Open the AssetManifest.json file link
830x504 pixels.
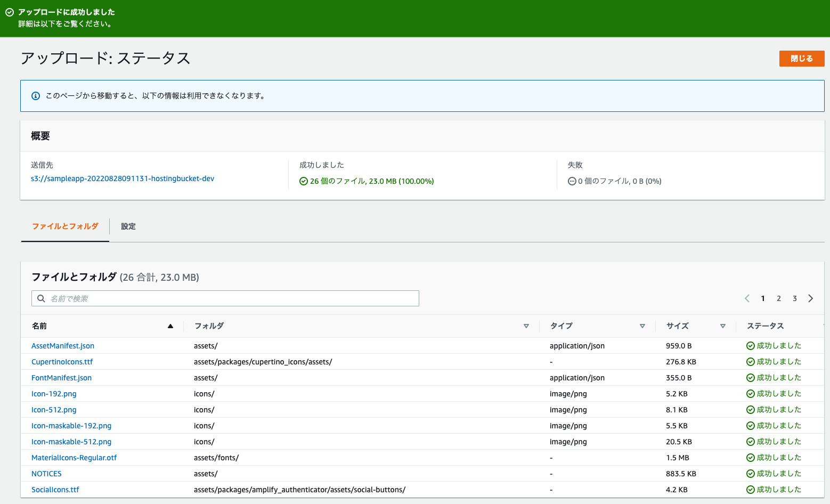click(62, 345)
